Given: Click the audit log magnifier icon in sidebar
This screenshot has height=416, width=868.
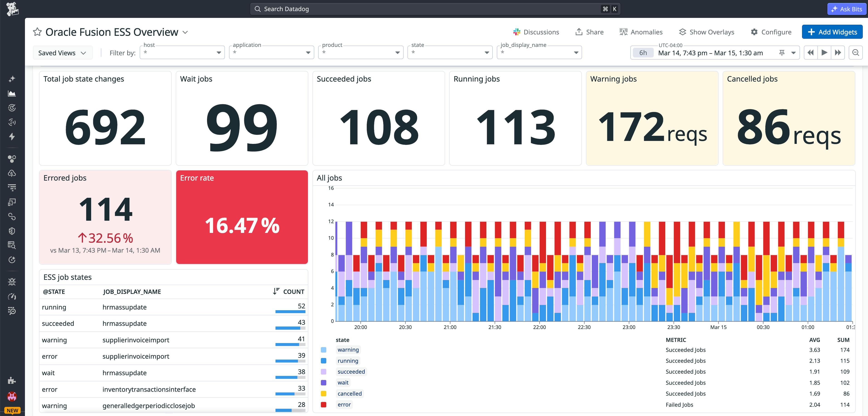Looking at the screenshot, I should pos(12,245).
